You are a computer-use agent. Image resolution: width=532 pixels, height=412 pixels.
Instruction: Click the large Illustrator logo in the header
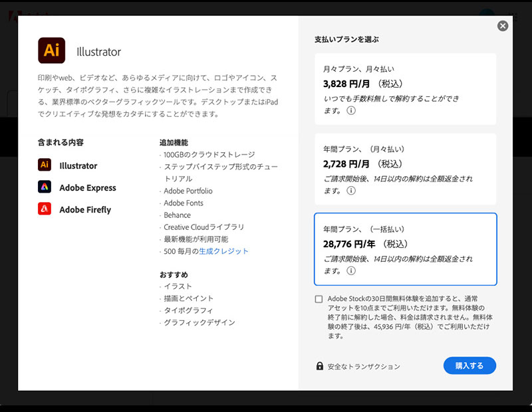click(52, 51)
